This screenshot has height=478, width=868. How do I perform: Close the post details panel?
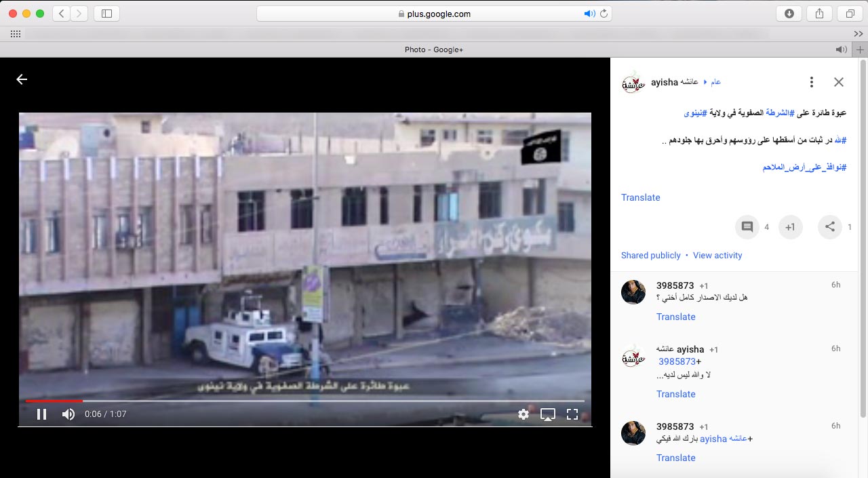(x=839, y=82)
